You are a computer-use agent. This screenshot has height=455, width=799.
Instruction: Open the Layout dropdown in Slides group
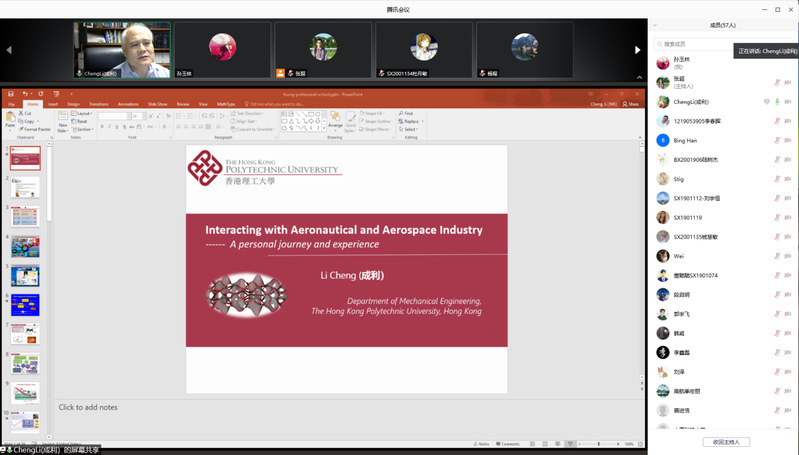pyautogui.click(x=82, y=113)
